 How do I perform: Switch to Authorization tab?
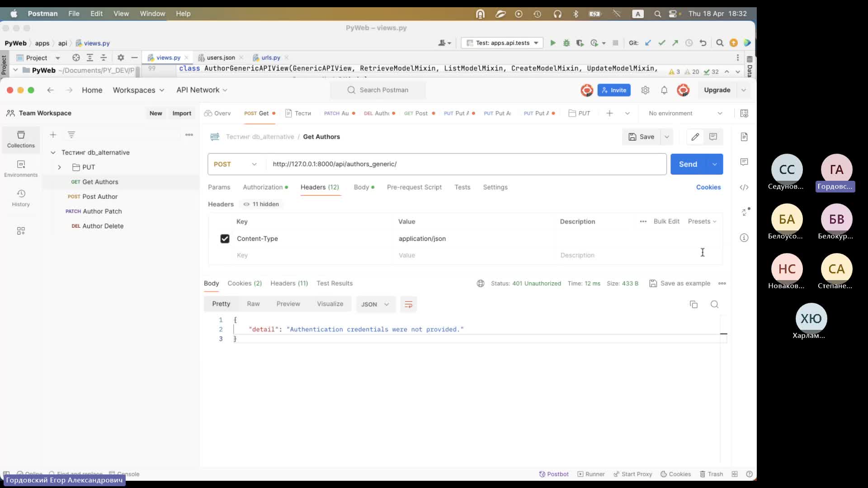[x=265, y=187]
